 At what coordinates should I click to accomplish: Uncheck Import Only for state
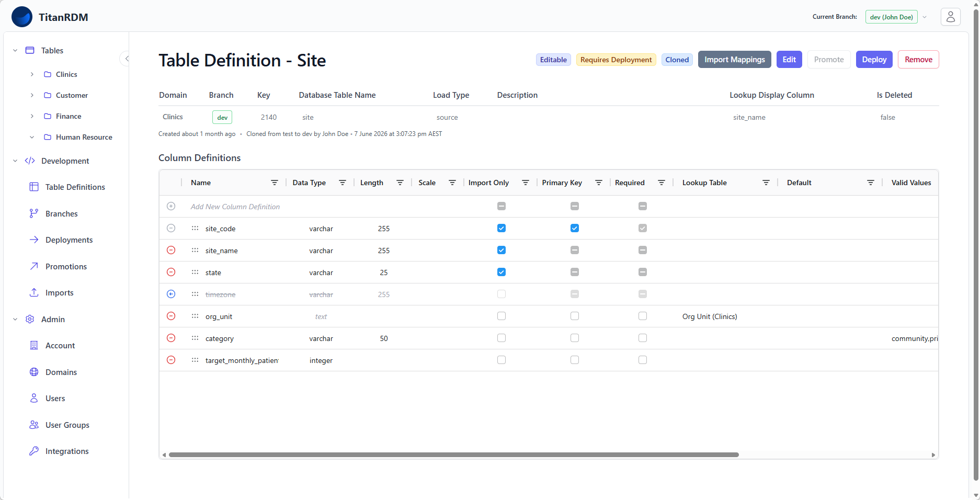tap(502, 272)
